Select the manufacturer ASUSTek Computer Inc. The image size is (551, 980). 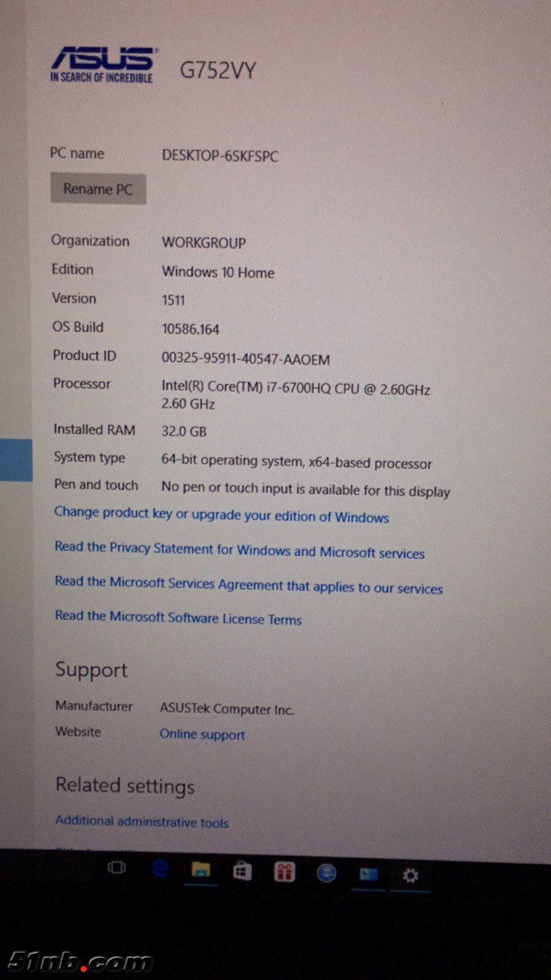coord(227,709)
